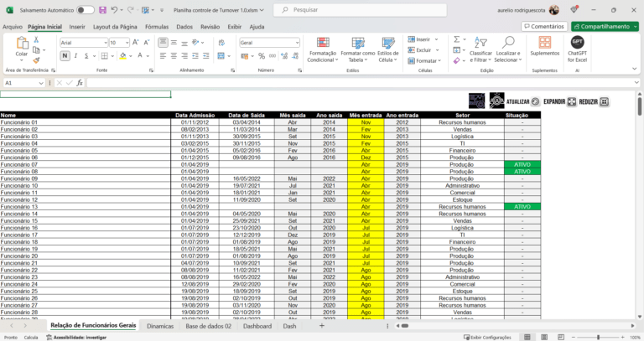The width and height of the screenshot is (644, 341).
Task: Click the scissors Cut icon
Action: (x=36, y=39)
